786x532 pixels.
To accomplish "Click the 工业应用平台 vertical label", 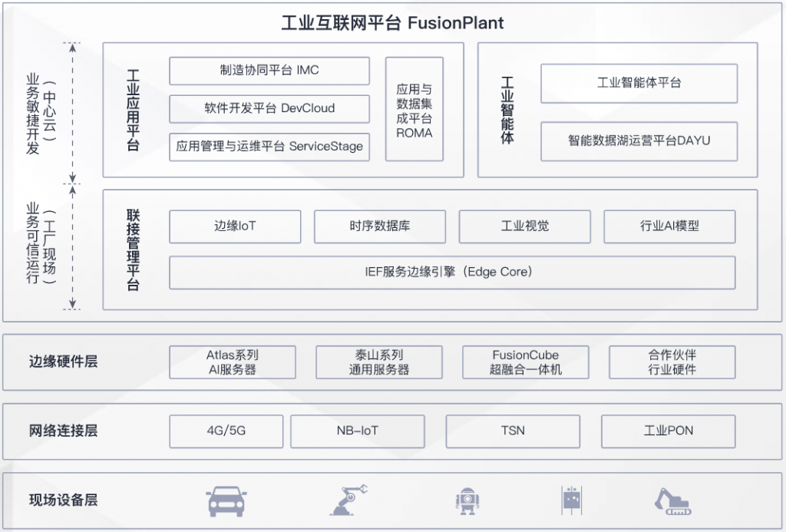I will click(x=133, y=110).
